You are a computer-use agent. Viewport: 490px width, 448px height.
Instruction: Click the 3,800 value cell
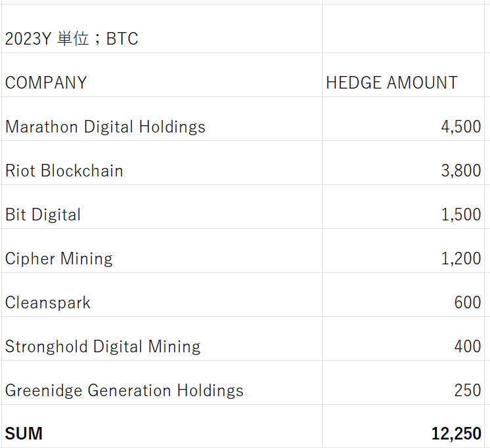(x=460, y=171)
